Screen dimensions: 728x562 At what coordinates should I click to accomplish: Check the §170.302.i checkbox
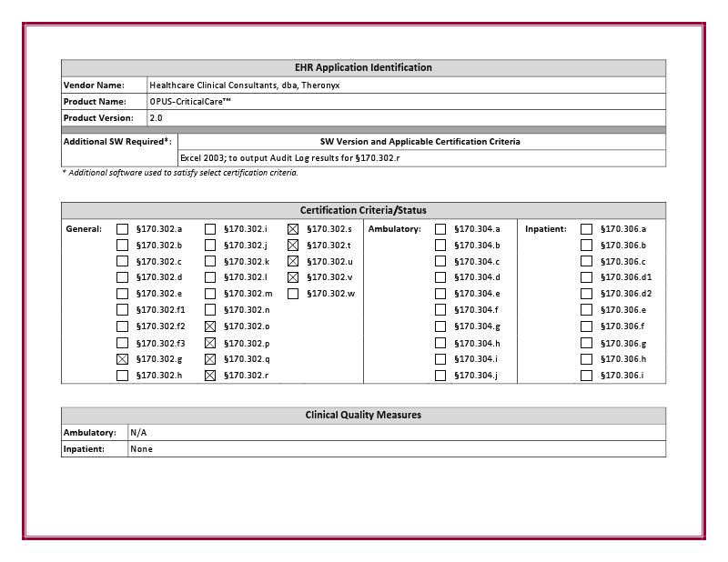[x=210, y=229]
